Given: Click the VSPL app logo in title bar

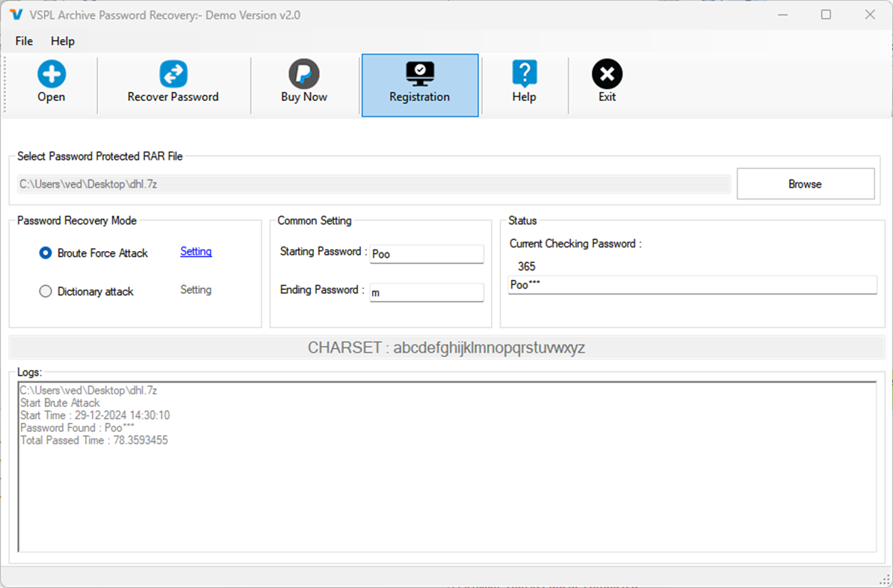Looking at the screenshot, I should click(16, 15).
